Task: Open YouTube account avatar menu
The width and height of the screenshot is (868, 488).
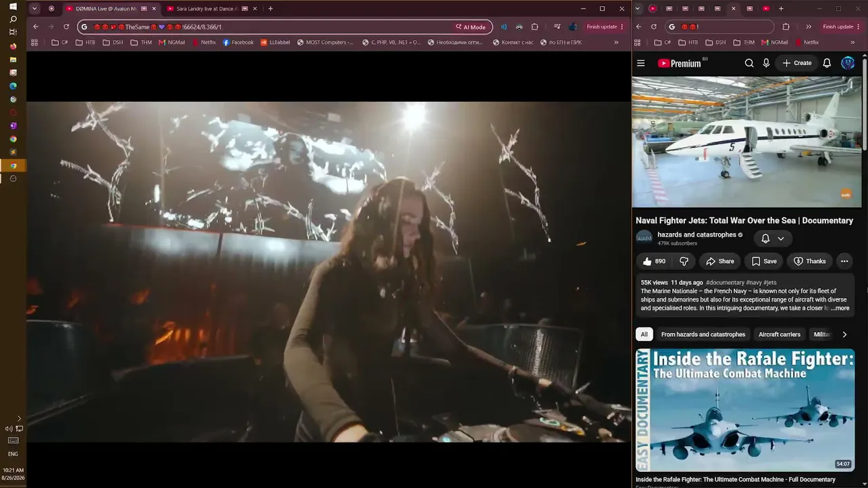Action: coord(848,63)
